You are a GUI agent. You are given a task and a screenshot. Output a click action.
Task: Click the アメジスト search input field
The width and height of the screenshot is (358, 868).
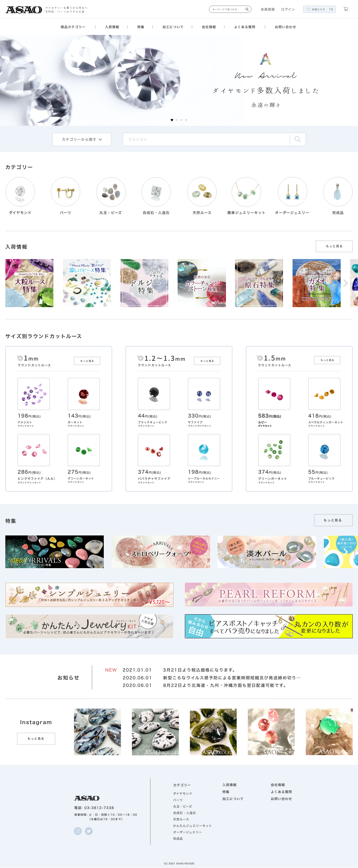[x=206, y=139]
